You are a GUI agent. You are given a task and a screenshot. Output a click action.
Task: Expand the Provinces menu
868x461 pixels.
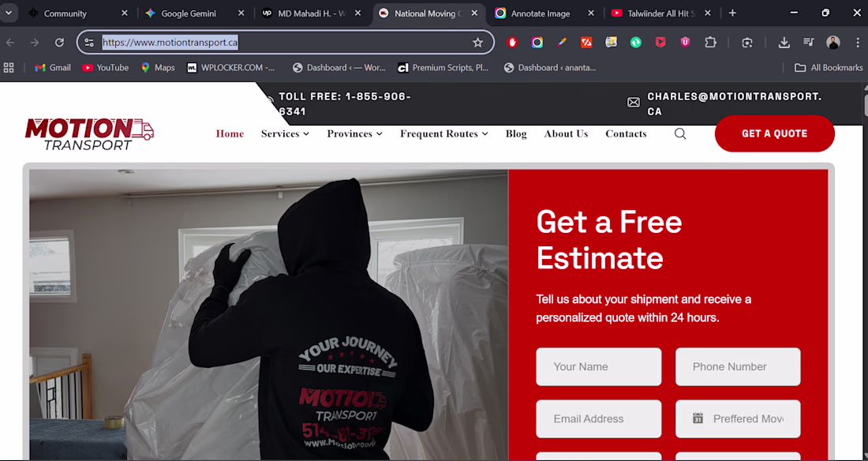coord(355,133)
